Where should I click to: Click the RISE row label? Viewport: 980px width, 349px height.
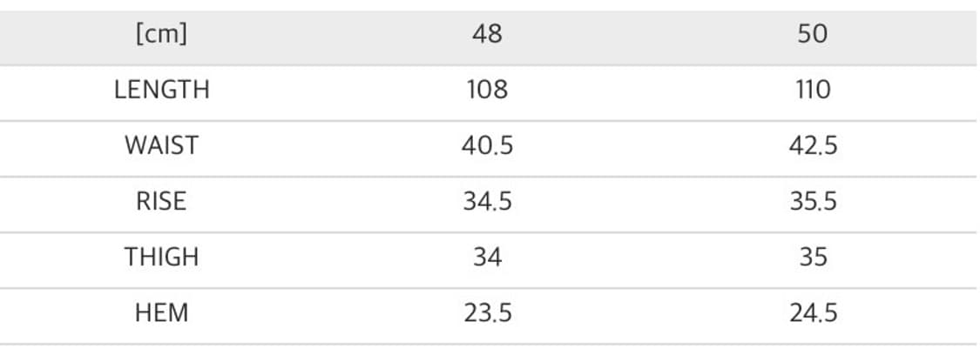(x=162, y=201)
